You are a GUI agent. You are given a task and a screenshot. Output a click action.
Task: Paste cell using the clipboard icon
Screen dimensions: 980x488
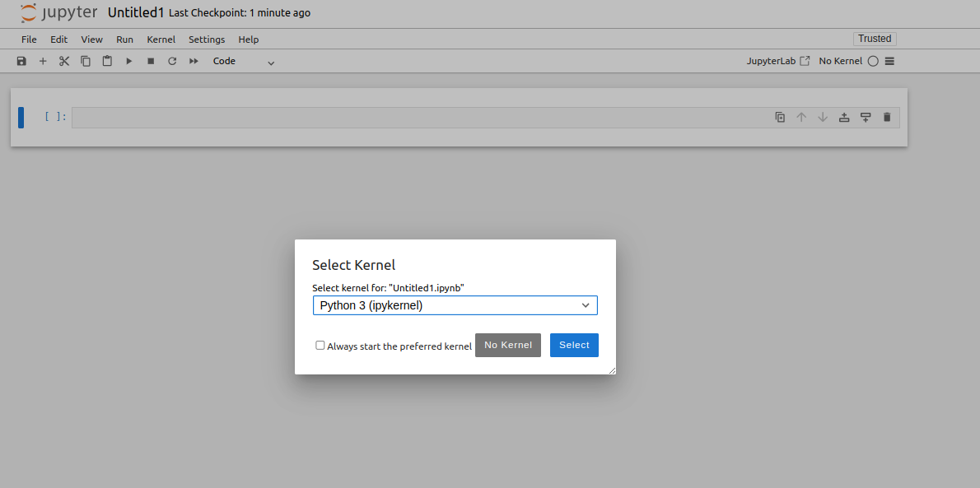[107, 61]
